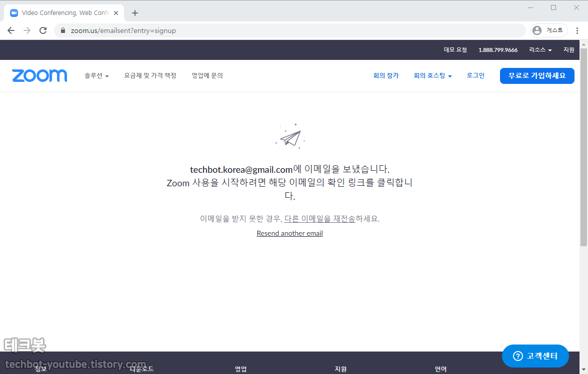Expand the 회의 호스팅 dropdown
Screen dimensions: 588x374
click(433, 75)
